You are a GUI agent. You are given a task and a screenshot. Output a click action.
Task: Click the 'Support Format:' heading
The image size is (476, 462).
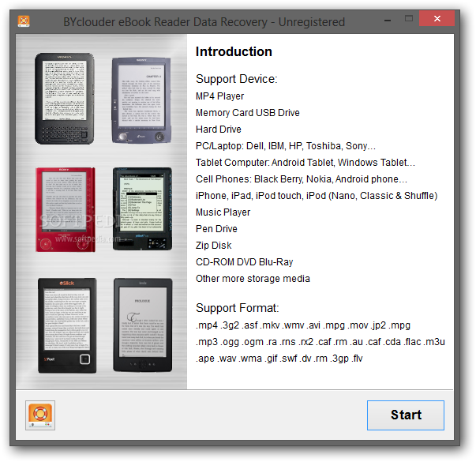[237, 308]
